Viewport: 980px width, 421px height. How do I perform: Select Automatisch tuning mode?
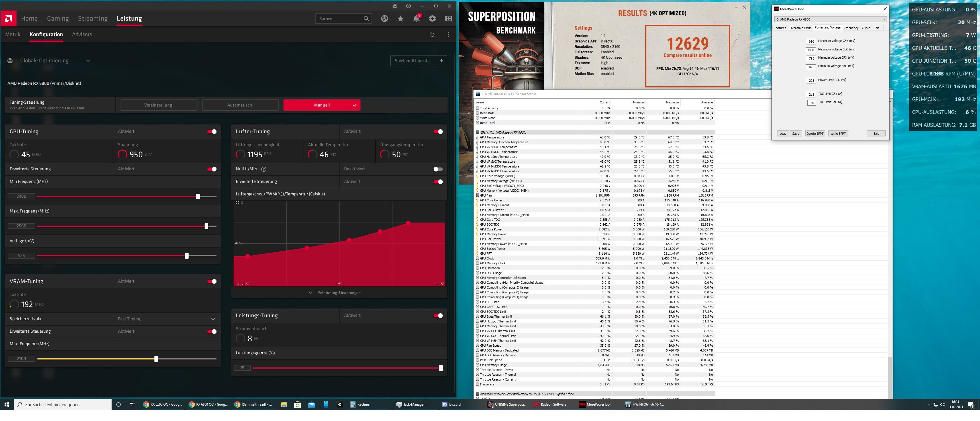[x=240, y=105]
